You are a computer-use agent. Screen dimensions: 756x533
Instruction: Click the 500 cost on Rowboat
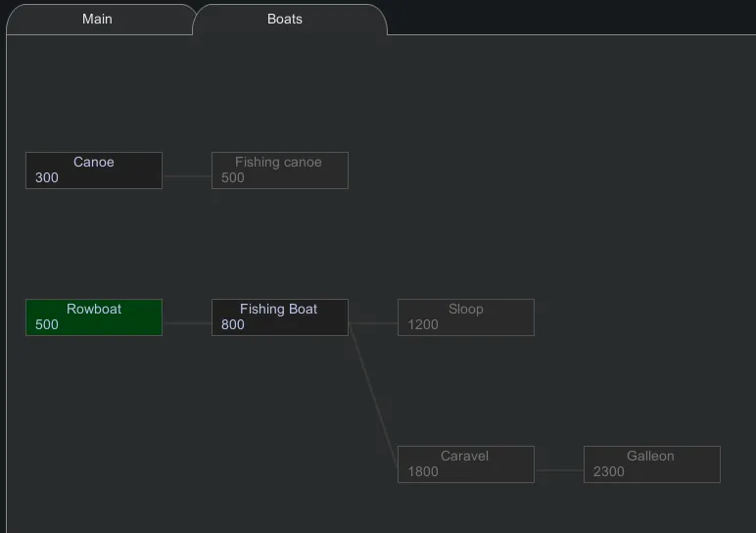[x=47, y=325]
